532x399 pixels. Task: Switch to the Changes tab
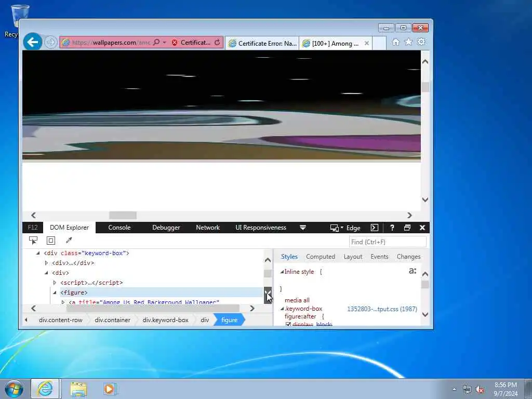[408, 257]
